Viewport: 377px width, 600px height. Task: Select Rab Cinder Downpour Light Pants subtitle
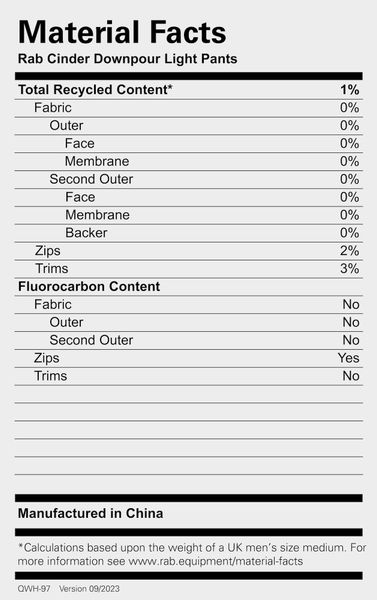tap(127, 59)
